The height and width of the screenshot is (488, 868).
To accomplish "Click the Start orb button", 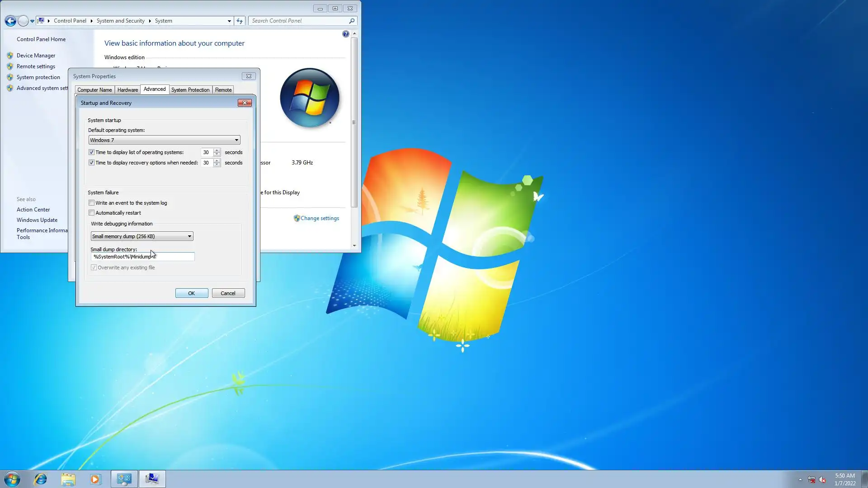I will pos(12,479).
